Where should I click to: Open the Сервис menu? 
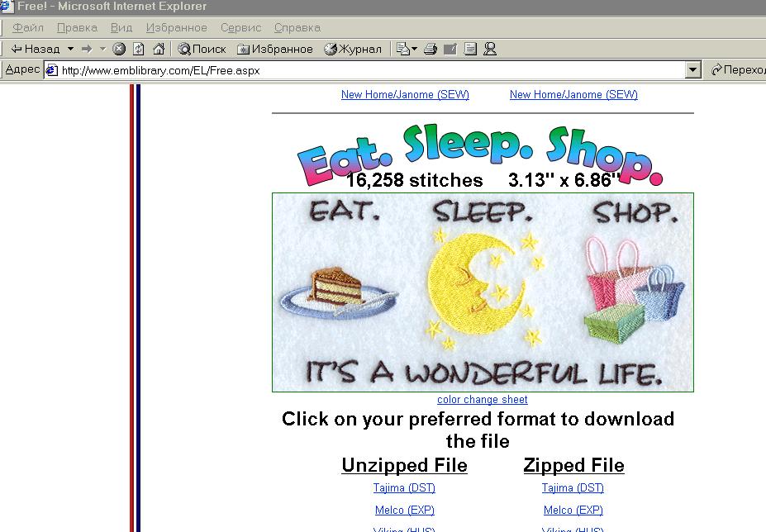click(240, 28)
